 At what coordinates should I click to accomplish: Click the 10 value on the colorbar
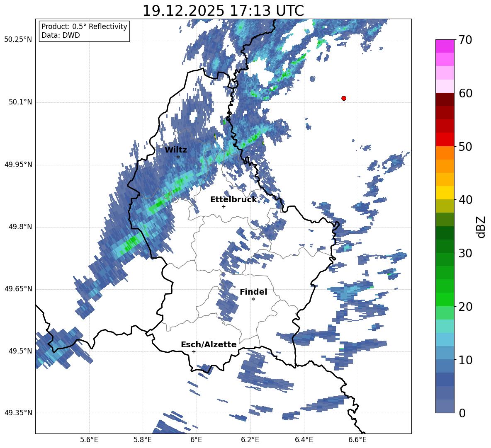tap(465, 360)
